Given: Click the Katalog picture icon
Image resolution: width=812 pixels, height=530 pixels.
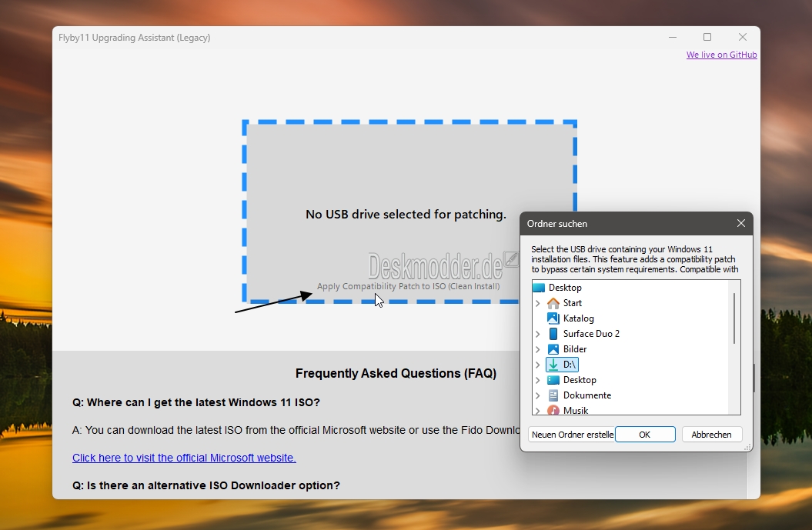Looking at the screenshot, I should click(x=553, y=318).
